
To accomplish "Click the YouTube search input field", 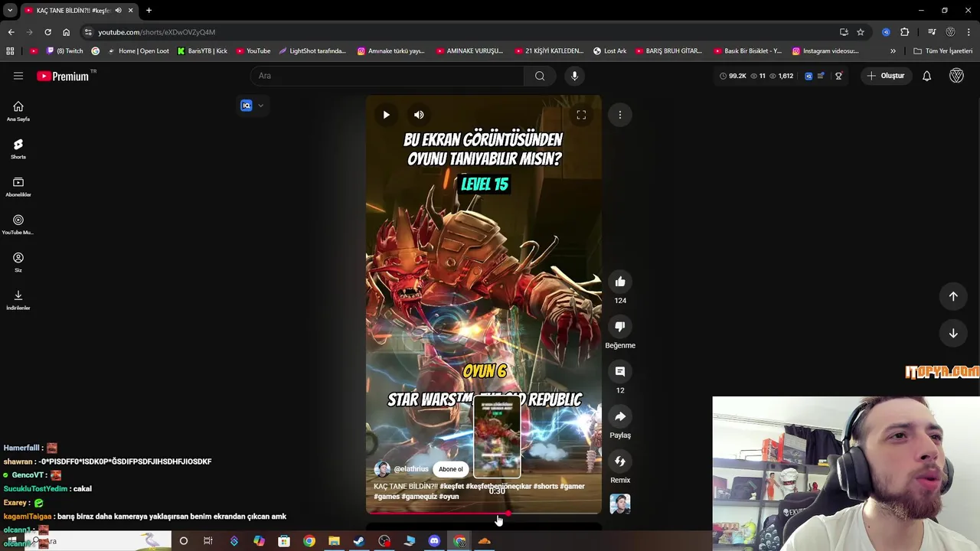I will (387, 76).
